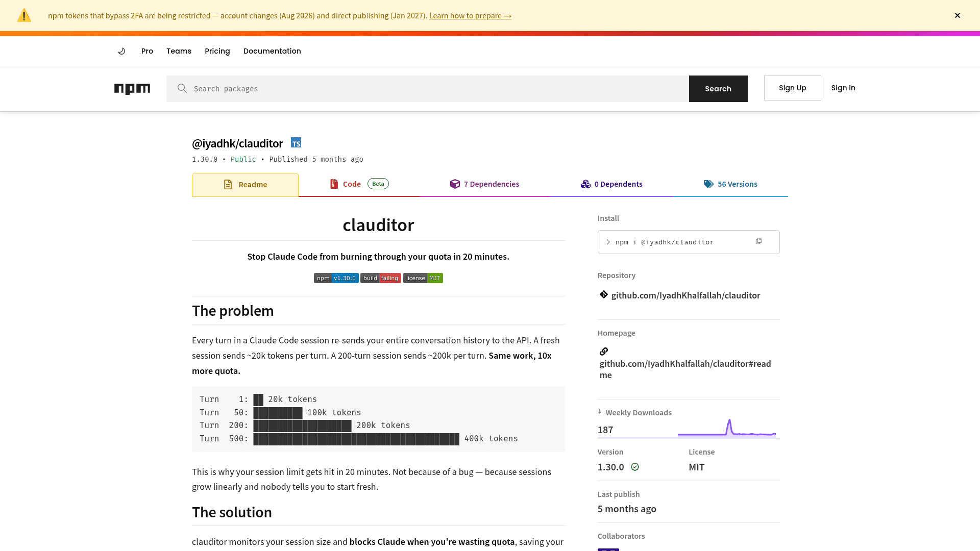The width and height of the screenshot is (980, 551).
Task: Click the Weekly Downloads download arrow icon
Action: [x=600, y=412]
